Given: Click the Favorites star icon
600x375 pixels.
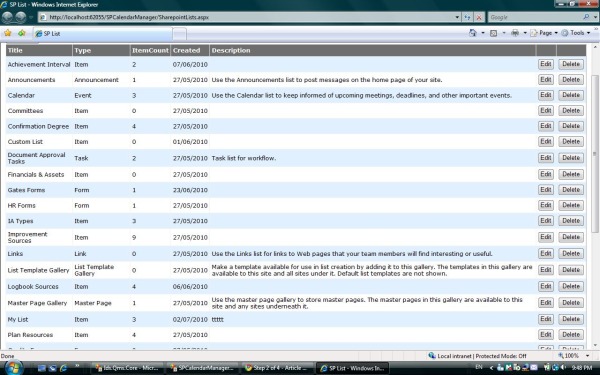Looking at the screenshot, I should click(x=8, y=33).
